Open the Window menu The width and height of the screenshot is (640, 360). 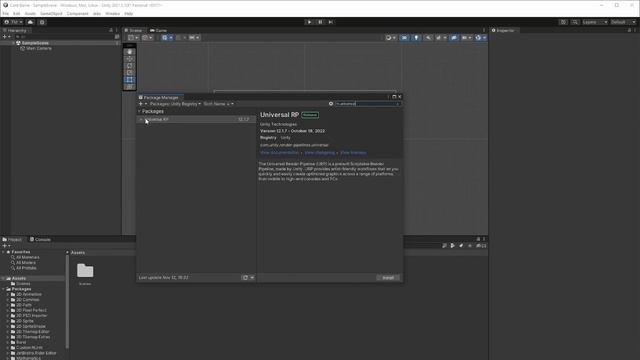[113, 13]
